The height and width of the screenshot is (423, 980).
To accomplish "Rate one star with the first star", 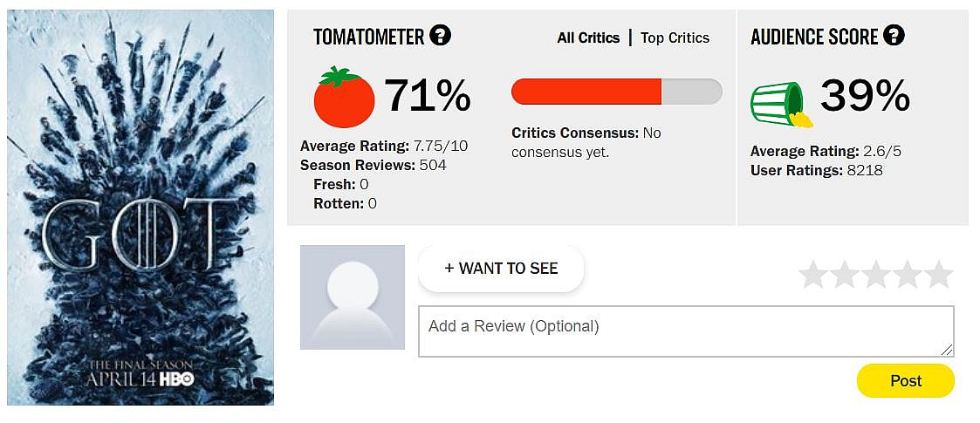I will point(813,274).
